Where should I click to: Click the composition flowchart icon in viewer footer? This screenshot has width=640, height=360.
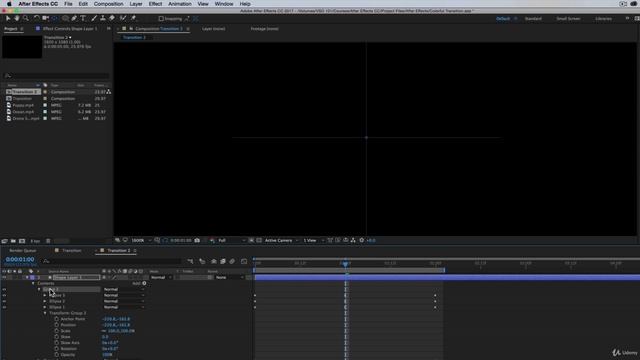[x=353, y=240]
